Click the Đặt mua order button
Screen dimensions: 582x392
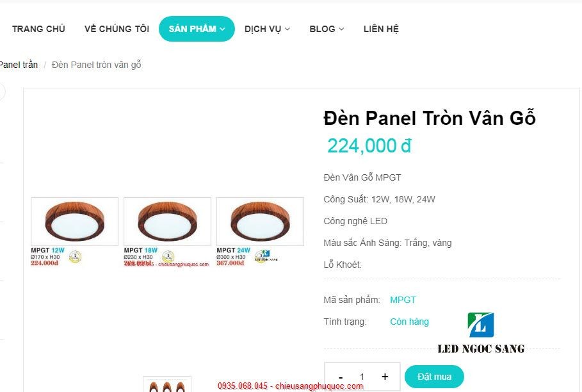click(434, 377)
